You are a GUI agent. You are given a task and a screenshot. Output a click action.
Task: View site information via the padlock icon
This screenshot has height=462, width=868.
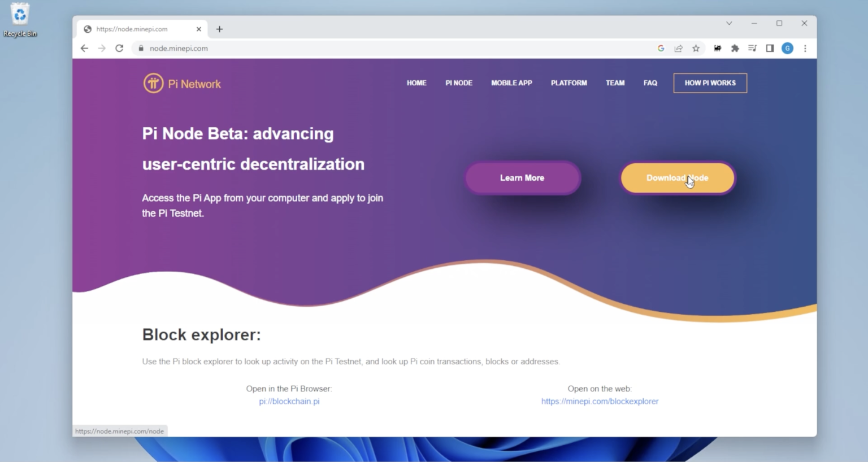[140, 48]
